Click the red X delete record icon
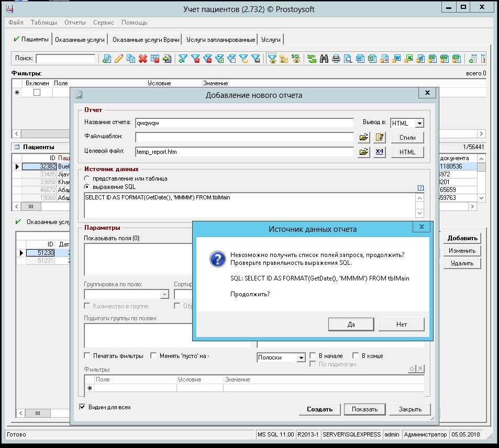The height and width of the screenshot is (448, 499). 142,59
